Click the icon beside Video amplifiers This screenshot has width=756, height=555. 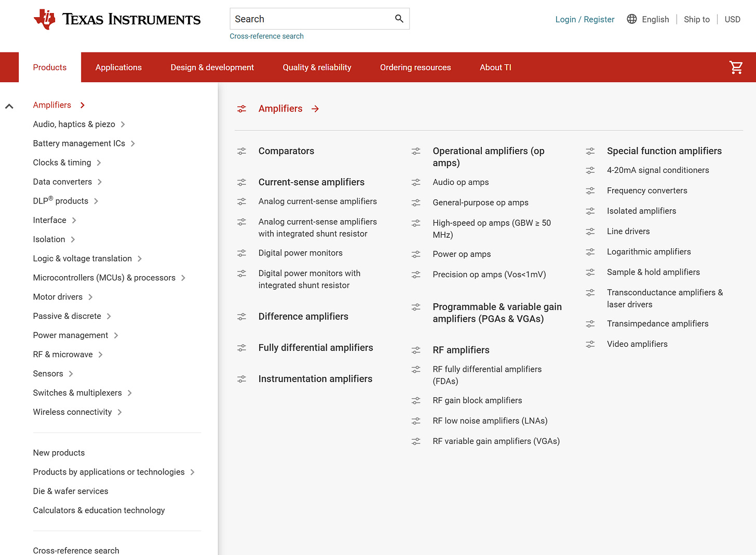(590, 344)
